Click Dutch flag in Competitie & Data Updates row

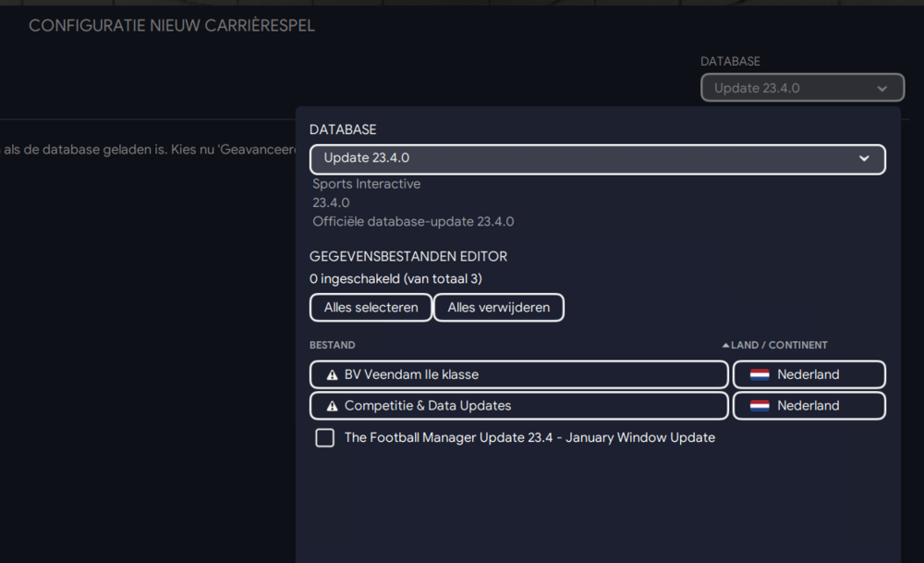click(x=760, y=406)
